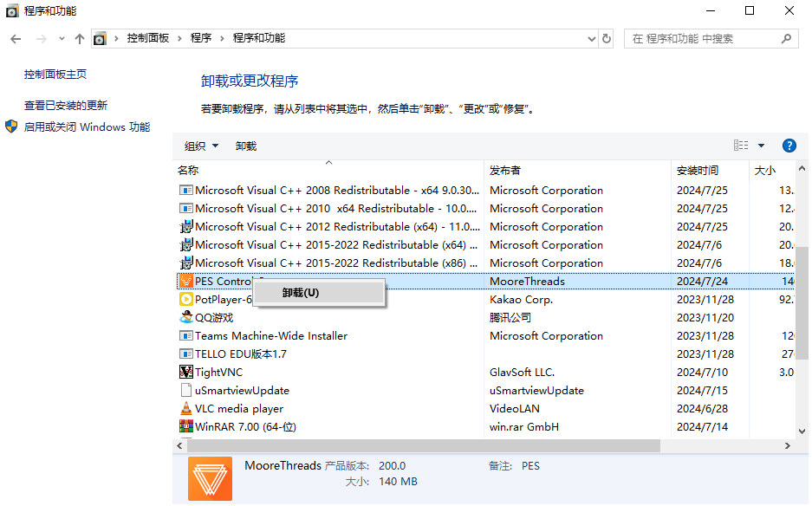Click the Forward navigation arrow
This screenshot has height=506, width=812.
[42, 39]
